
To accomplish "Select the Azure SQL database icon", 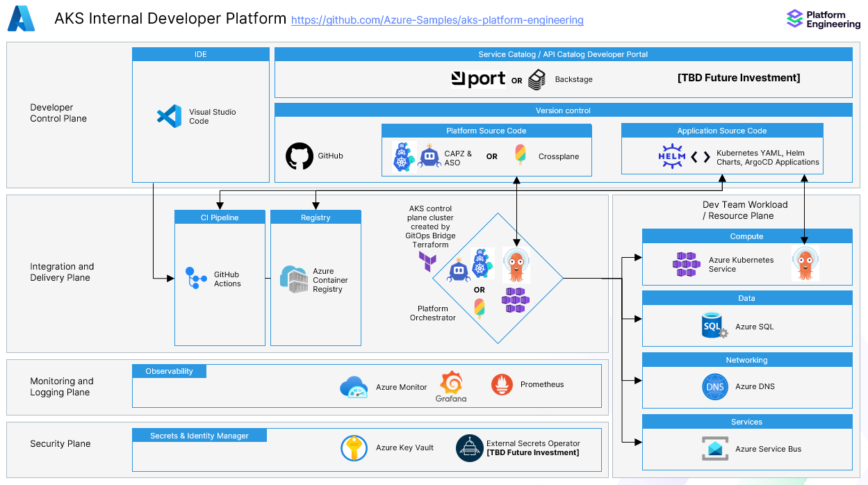I will pos(715,325).
